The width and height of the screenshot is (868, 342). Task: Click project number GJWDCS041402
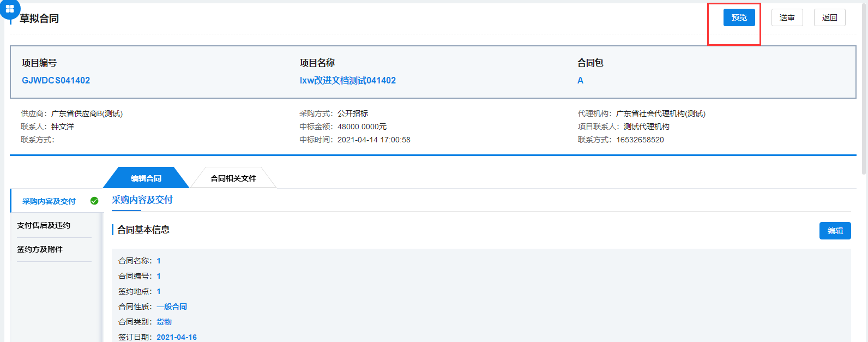[x=56, y=80]
